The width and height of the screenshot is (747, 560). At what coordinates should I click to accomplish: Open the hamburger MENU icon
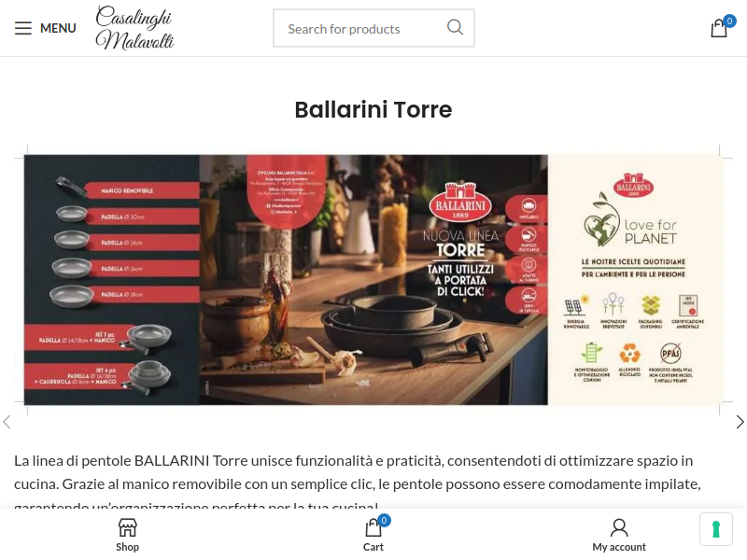(x=22, y=28)
